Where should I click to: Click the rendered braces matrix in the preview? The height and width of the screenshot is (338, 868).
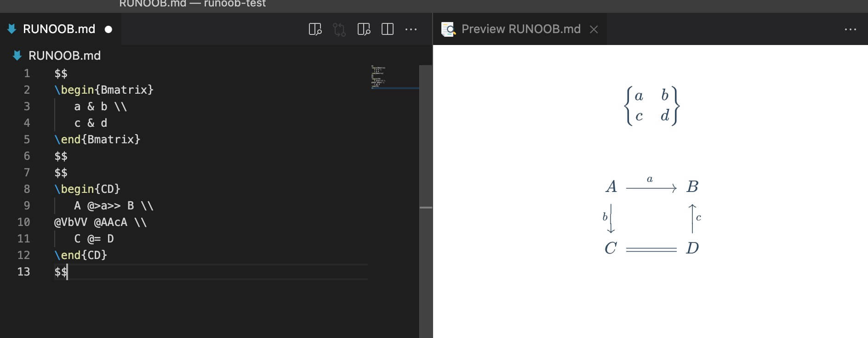pyautogui.click(x=651, y=106)
